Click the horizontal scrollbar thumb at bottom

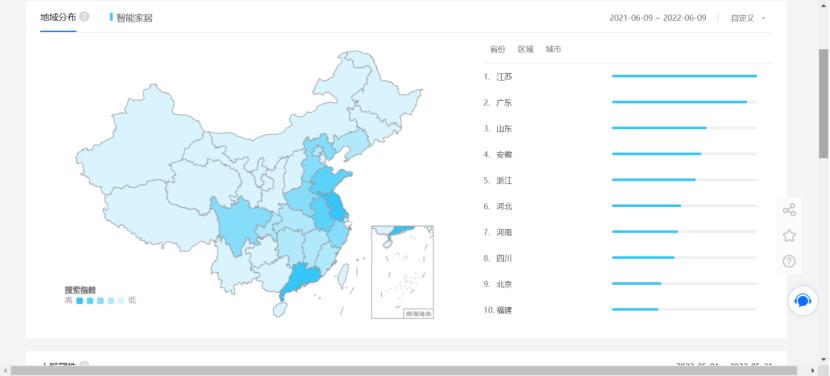tap(403, 371)
